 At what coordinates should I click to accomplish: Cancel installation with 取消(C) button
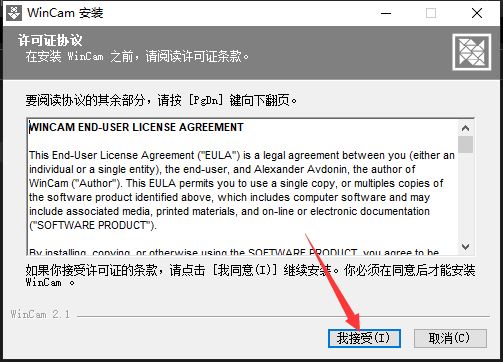450,338
